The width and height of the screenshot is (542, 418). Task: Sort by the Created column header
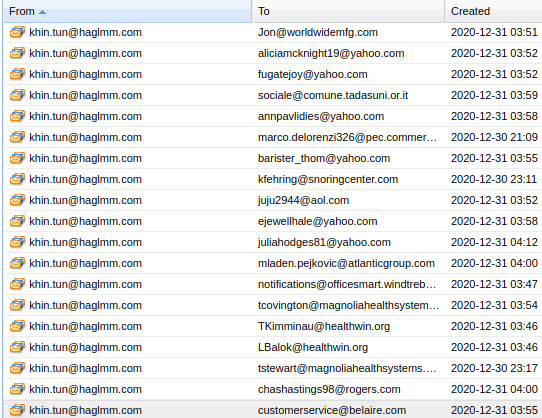point(494,11)
